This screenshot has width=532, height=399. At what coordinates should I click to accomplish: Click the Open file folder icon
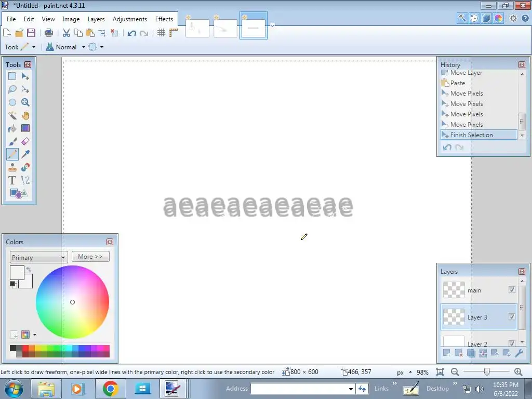[x=19, y=33]
